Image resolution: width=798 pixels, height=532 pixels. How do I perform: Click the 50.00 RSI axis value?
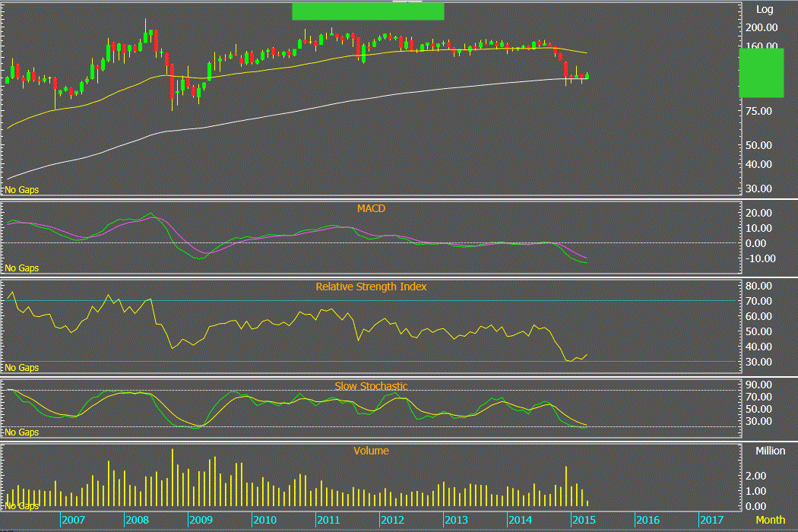(x=758, y=331)
